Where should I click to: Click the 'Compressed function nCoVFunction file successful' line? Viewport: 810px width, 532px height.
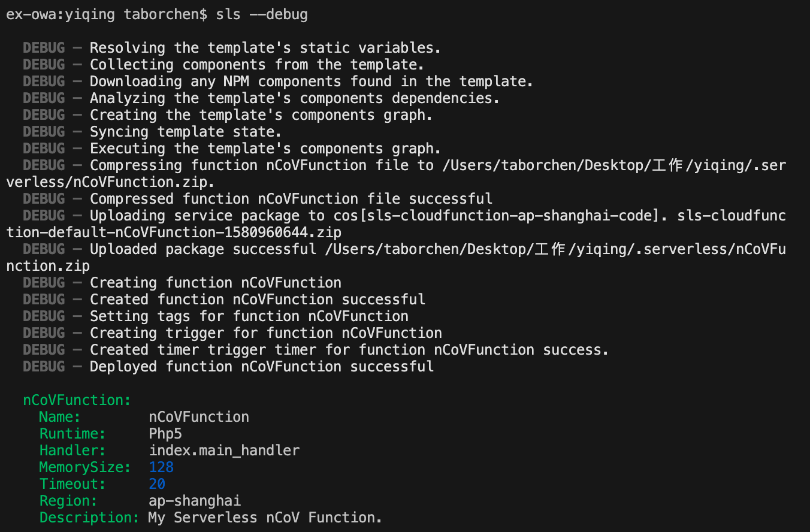pos(291,199)
